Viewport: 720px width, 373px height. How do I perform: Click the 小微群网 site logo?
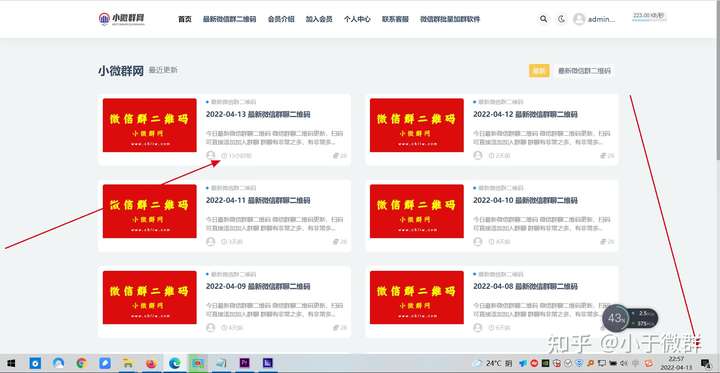click(x=122, y=19)
